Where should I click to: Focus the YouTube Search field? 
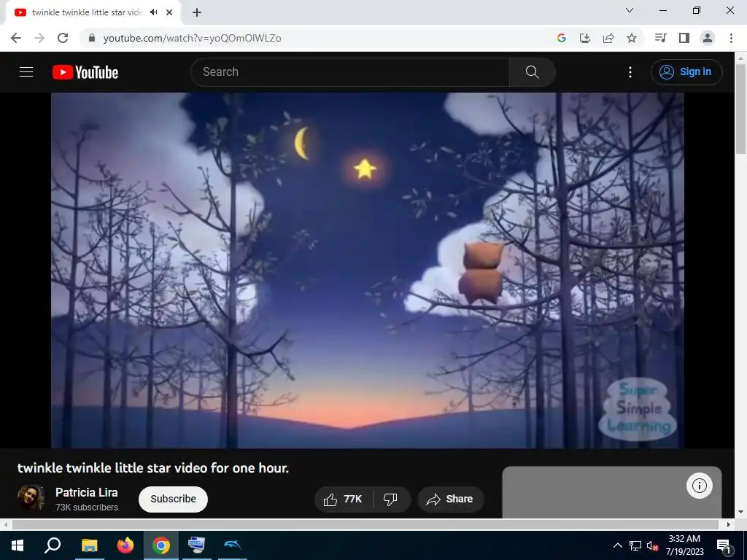349,72
